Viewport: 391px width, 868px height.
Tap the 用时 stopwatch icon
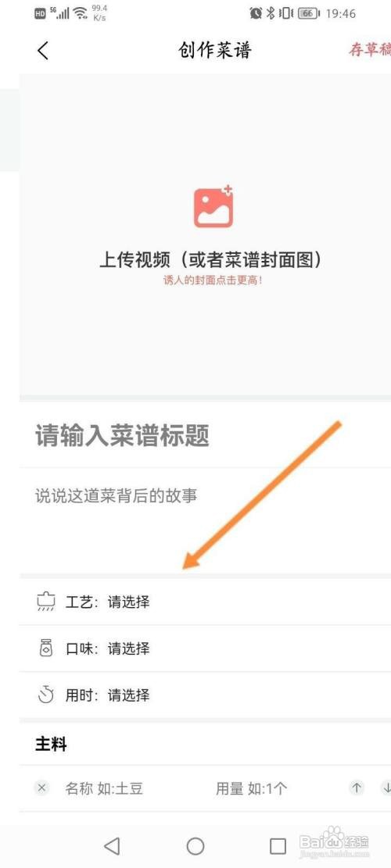(x=45, y=695)
